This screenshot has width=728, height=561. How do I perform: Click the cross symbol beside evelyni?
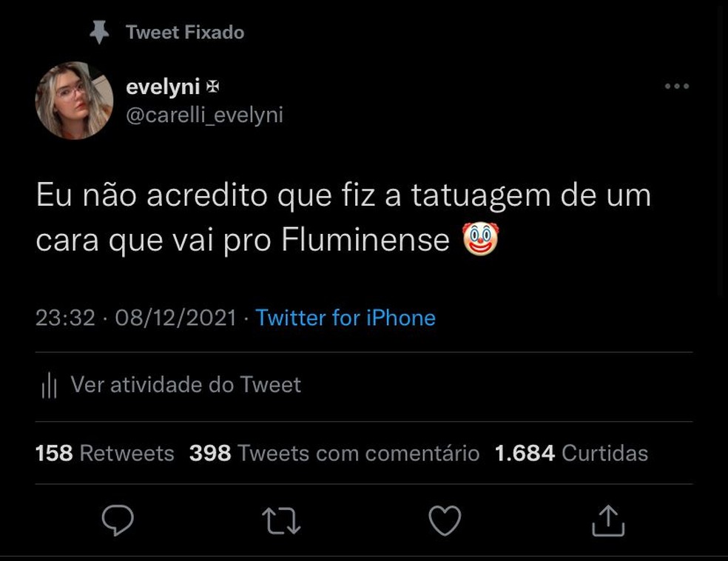(213, 87)
